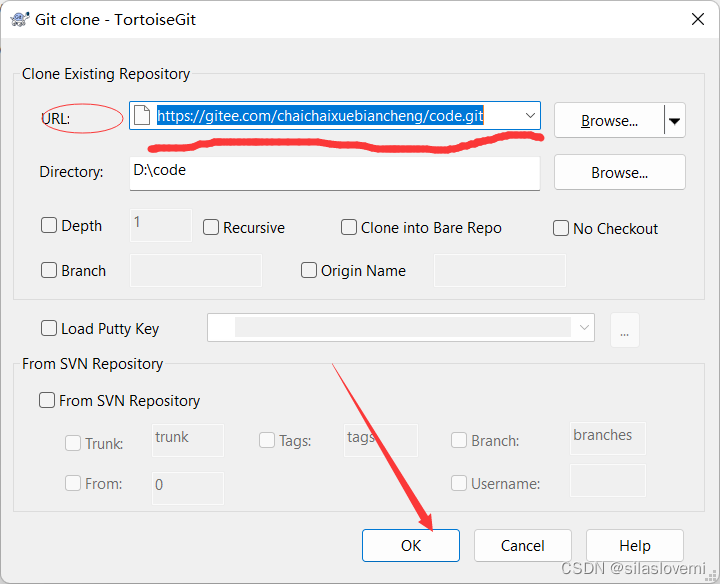Check the From SVN Repository checkbox
The width and height of the screenshot is (720, 584).
point(47,400)
